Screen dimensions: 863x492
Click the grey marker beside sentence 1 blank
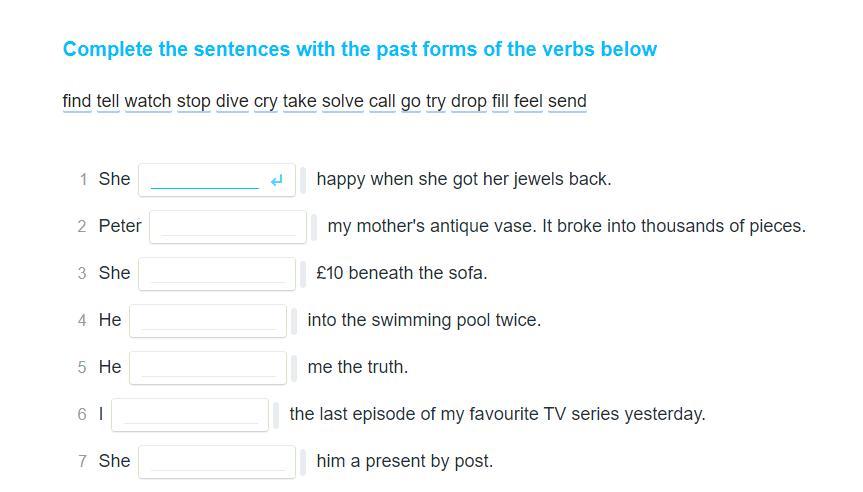[x=303, y=180]
